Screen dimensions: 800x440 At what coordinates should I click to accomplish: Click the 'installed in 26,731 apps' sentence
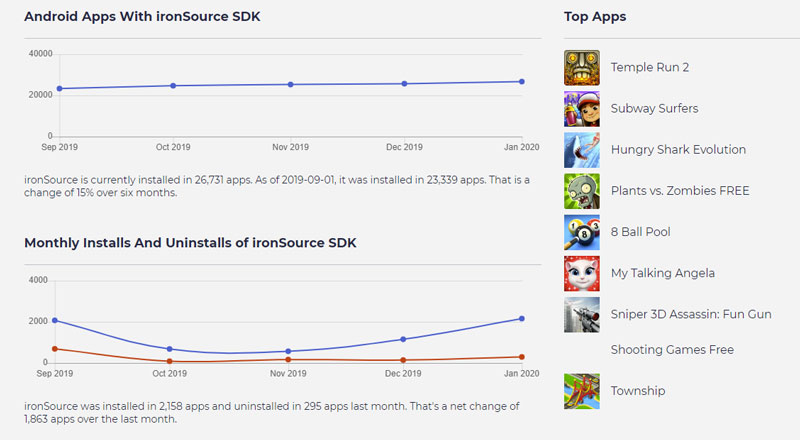point(277,186)
